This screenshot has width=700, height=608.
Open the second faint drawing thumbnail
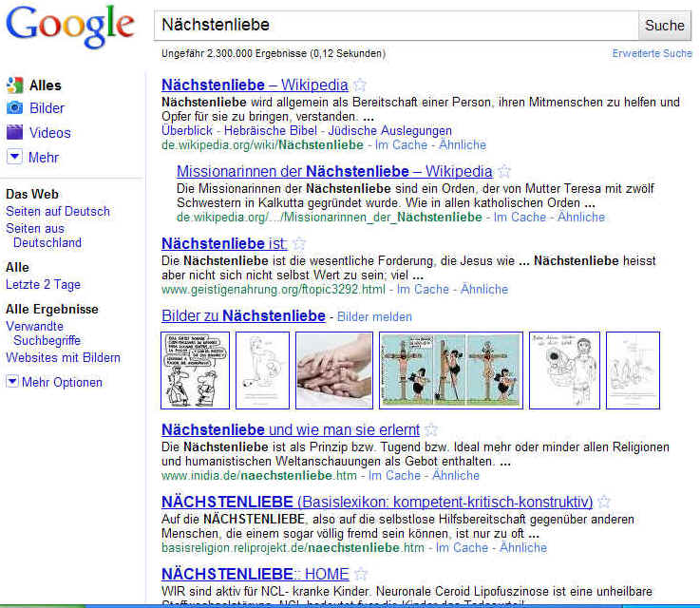262,370
